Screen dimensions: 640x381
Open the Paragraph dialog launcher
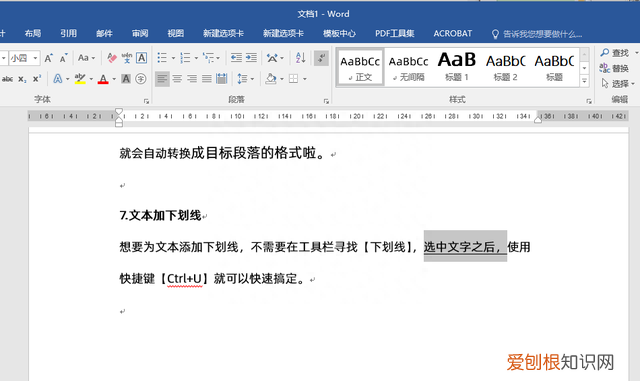(326, 101)
